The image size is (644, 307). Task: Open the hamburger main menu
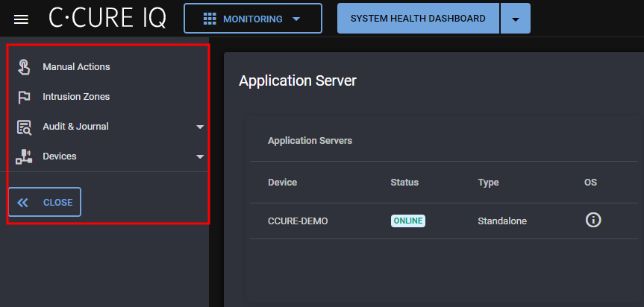pos(21,19)
